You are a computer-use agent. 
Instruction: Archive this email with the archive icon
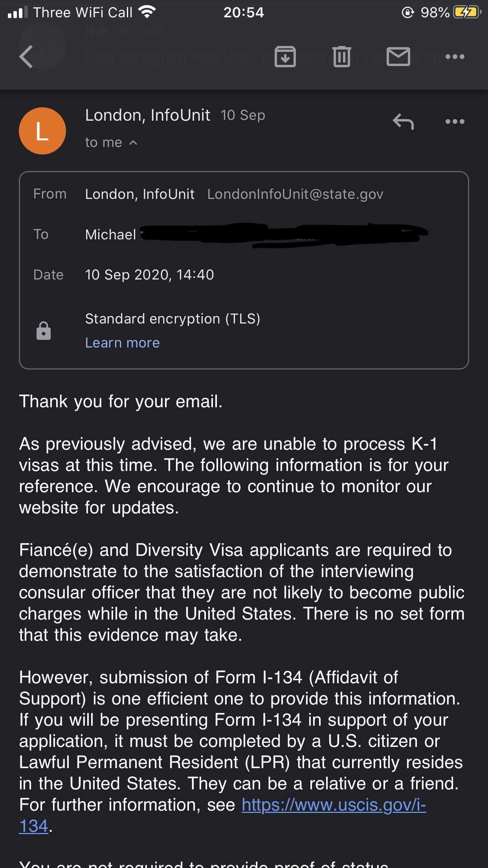click(x=285, y=57)
